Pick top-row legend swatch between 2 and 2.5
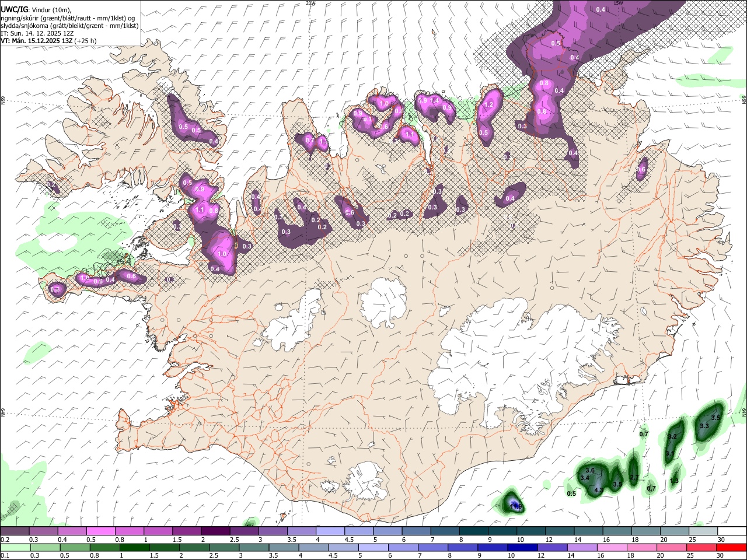This screenshot has width=747, height=560. point(216,531)
